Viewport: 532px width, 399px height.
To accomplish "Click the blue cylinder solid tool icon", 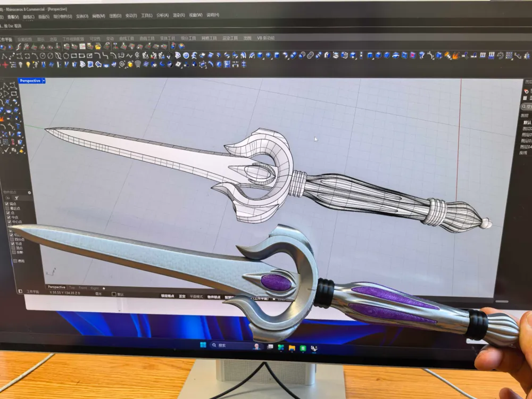I will click(x=277, y=55).
